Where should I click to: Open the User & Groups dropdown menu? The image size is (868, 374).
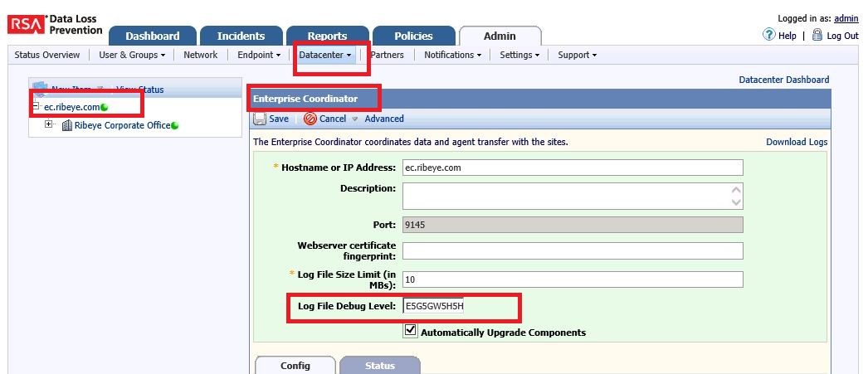point(131,56)
